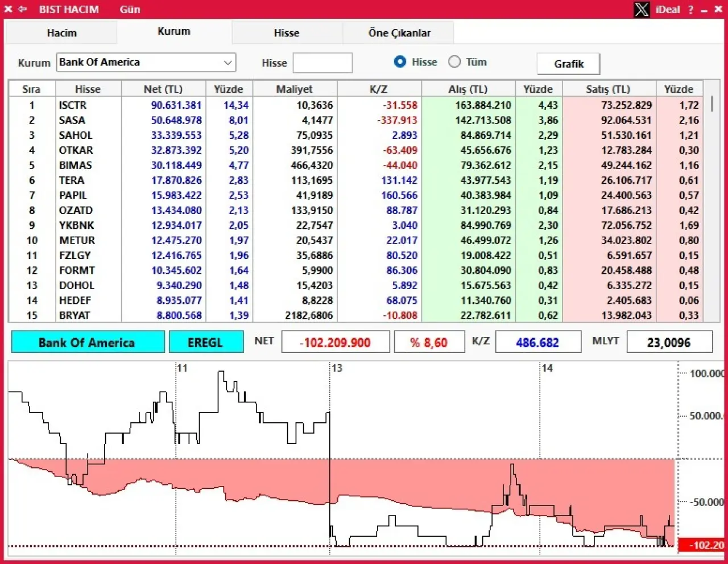Viewport: 728px width, 564px height.
Task: Click the pin X icon at top-left
Action: (8, 9)
